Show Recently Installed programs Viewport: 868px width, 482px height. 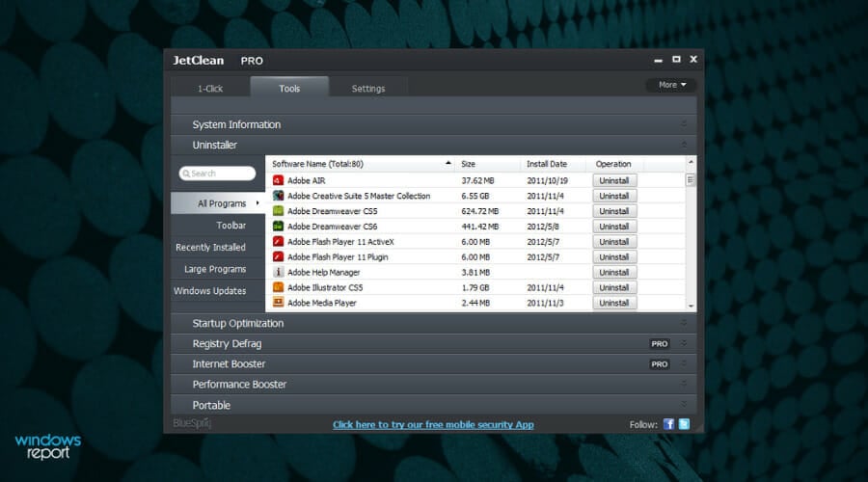pos(218,248)
